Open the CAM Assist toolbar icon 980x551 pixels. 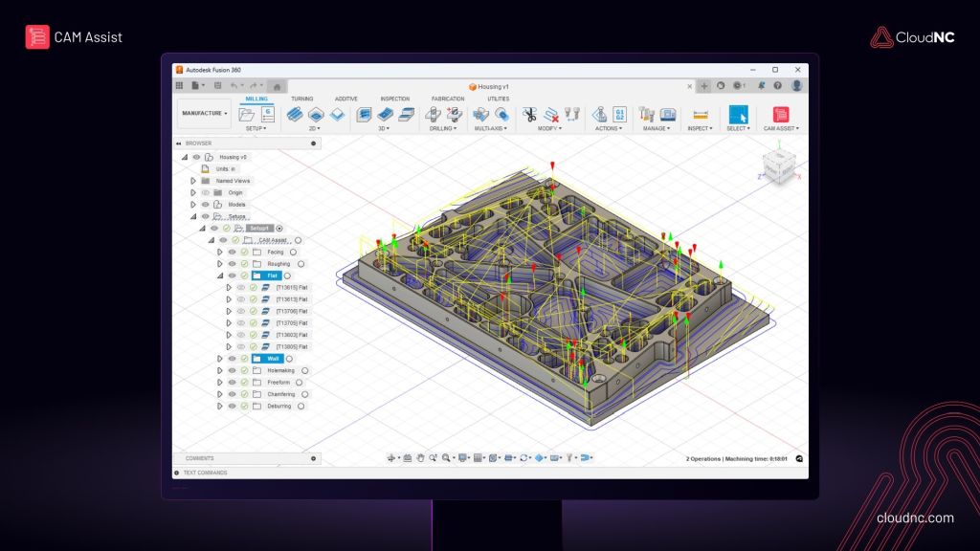click(781, 115)
